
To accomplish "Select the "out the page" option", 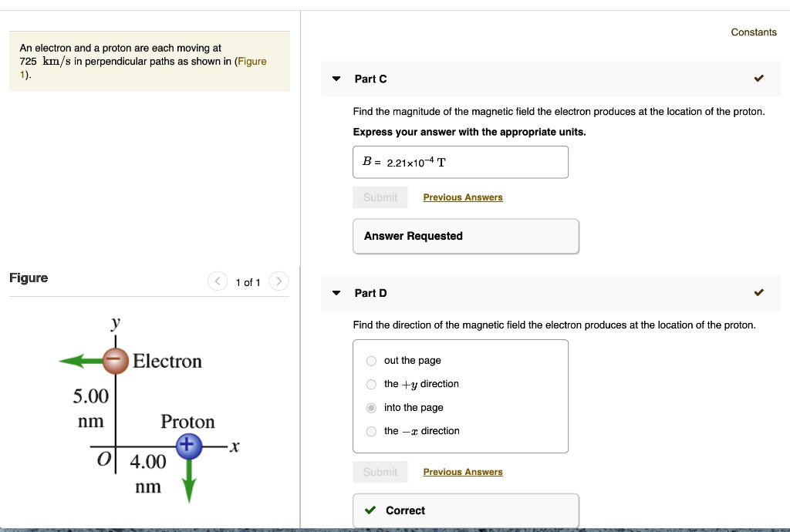I will click(x=371, y=361).
